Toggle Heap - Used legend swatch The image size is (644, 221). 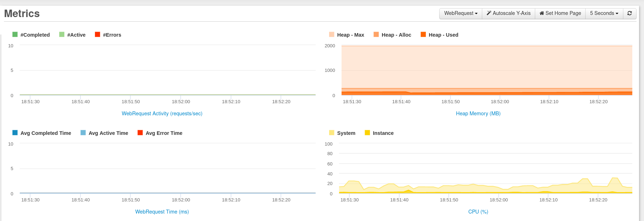coord(423,35)
